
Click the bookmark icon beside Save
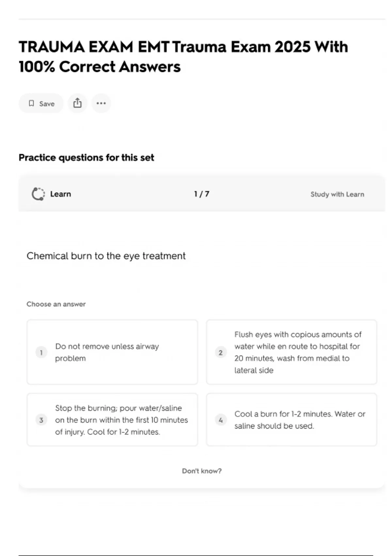31,103
